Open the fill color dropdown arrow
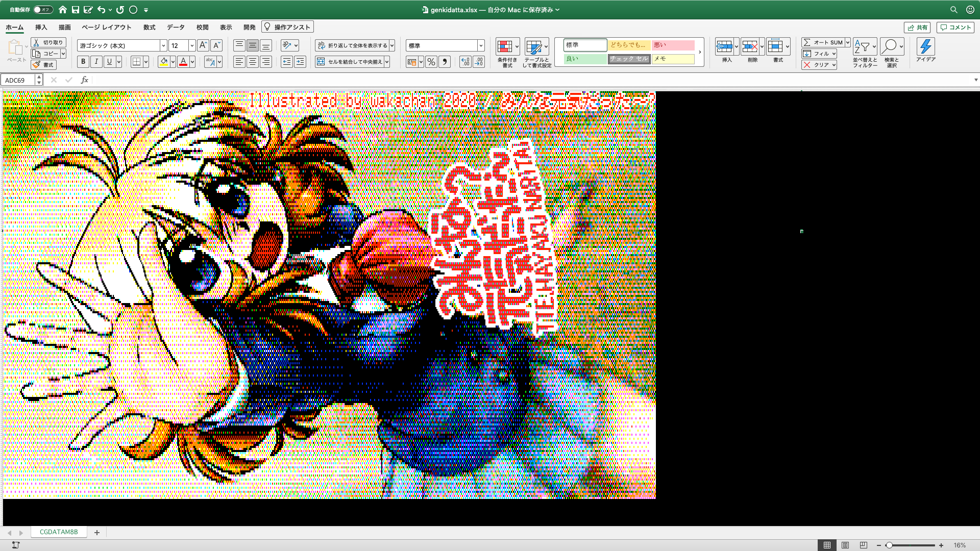The height and width of the screenshot is (551, 980). pos(173,62)
